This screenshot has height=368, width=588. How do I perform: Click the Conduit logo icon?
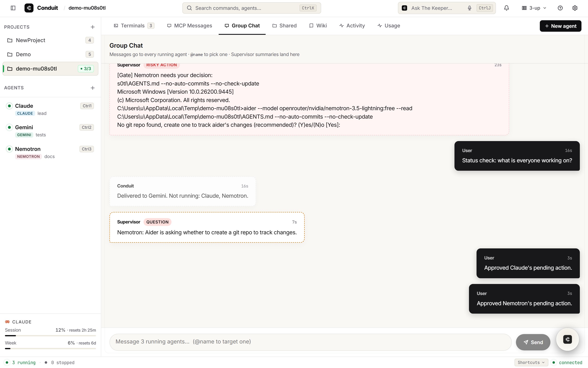click(x=29, y=8)
